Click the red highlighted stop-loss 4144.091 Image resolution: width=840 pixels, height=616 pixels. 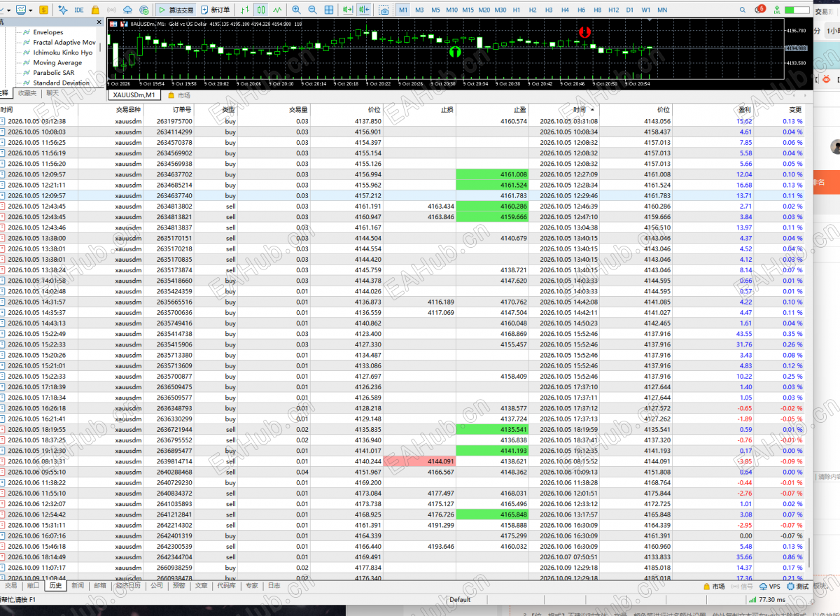coord(419,461)
